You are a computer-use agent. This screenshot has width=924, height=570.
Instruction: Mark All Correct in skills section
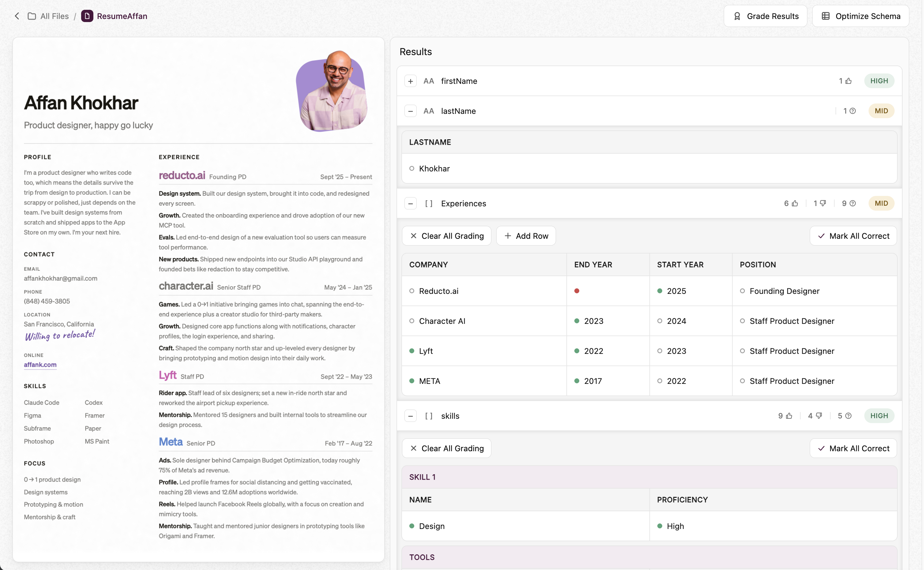(x=853, y=448)
